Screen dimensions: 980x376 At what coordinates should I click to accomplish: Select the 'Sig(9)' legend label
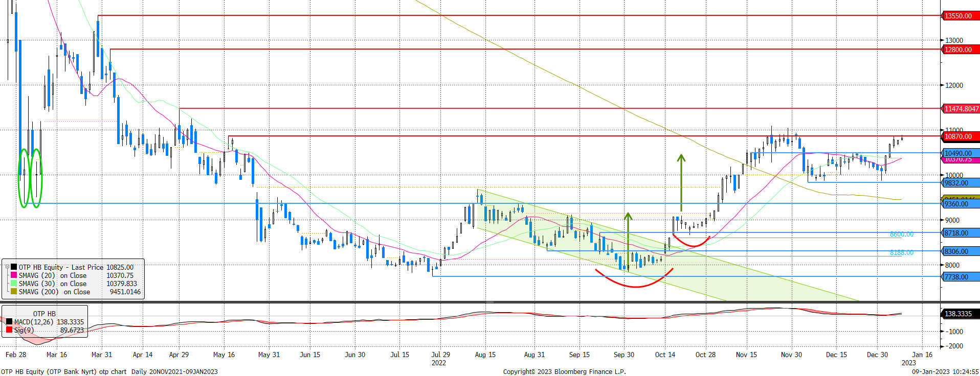(24, 330)
